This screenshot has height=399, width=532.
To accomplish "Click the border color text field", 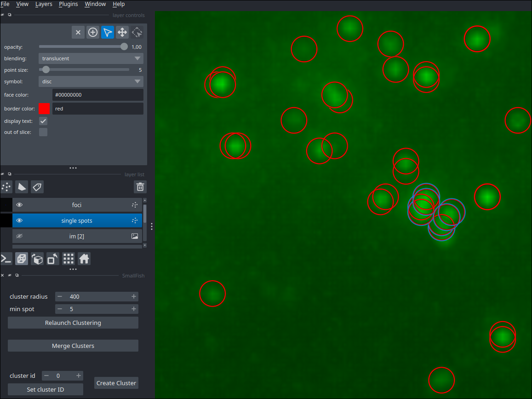I will click(98, 109).
